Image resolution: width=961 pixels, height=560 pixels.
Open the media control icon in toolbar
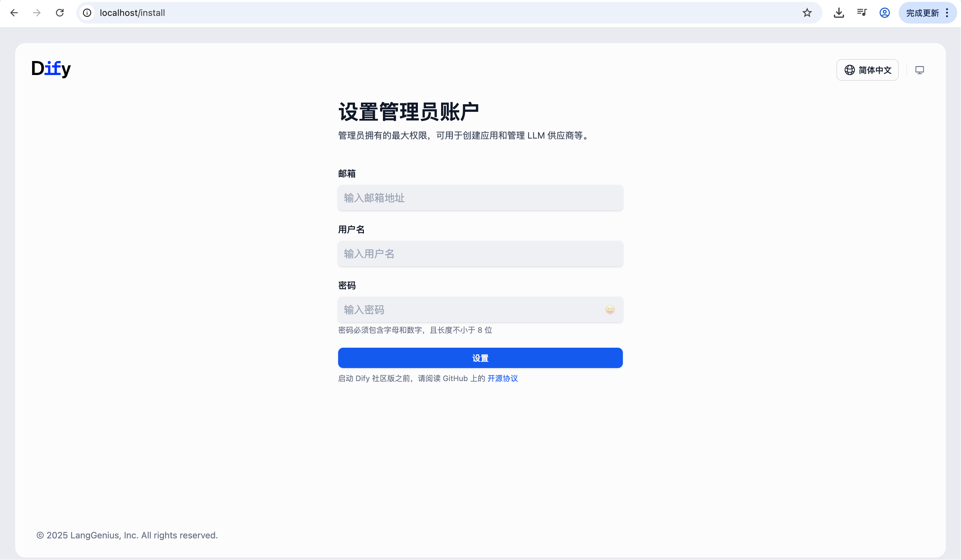[x=862, y=13]
